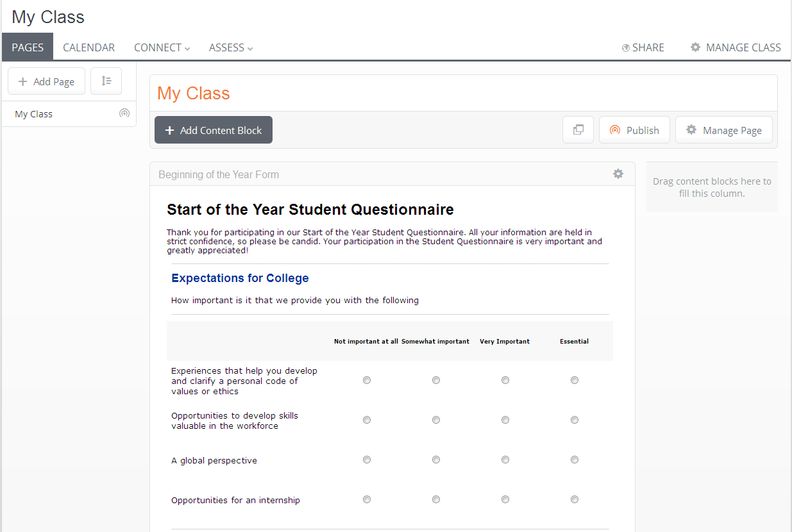The image size is (792, 532).
Task: Select Essential for Opportunities for an internship
Action: [x=575, y=499]
